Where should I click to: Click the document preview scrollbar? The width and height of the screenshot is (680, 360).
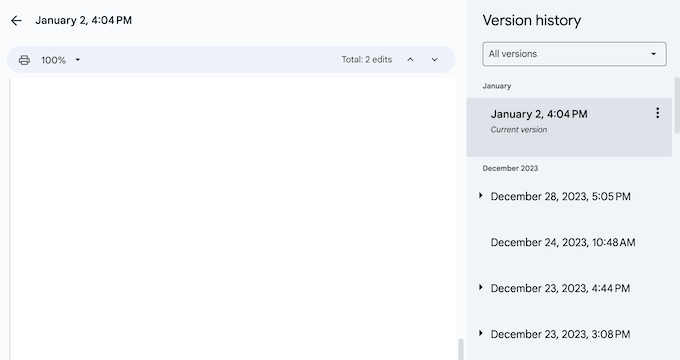(x=461, y=349)
